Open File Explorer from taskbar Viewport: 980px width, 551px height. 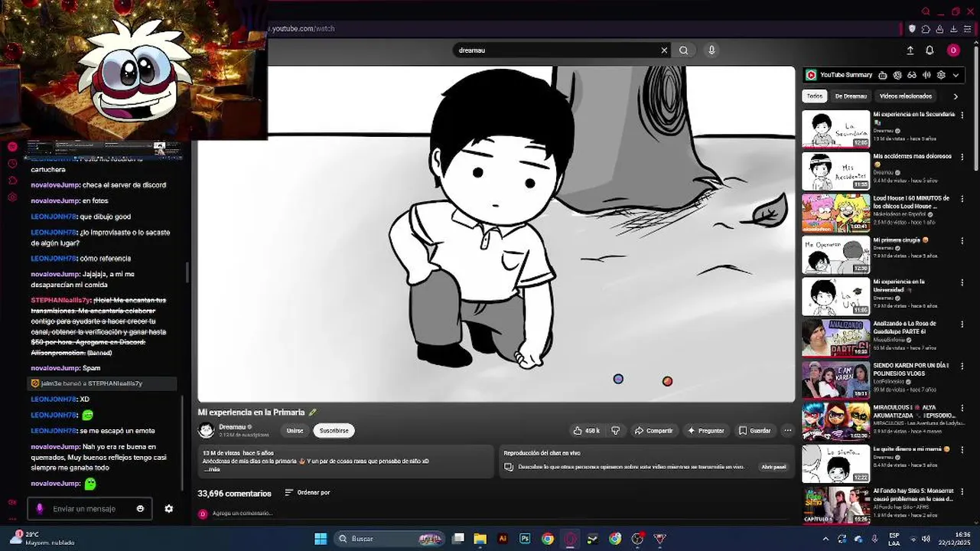coord(480,539)
